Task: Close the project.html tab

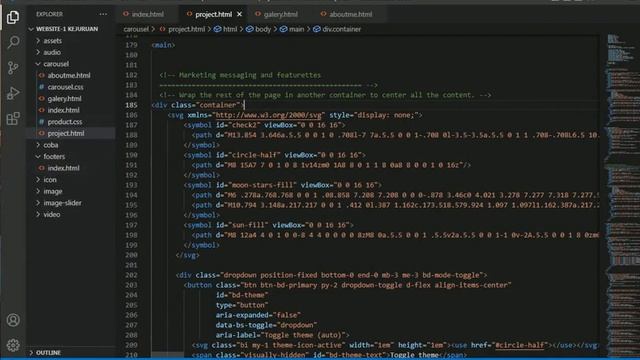Action: [240, 14]
